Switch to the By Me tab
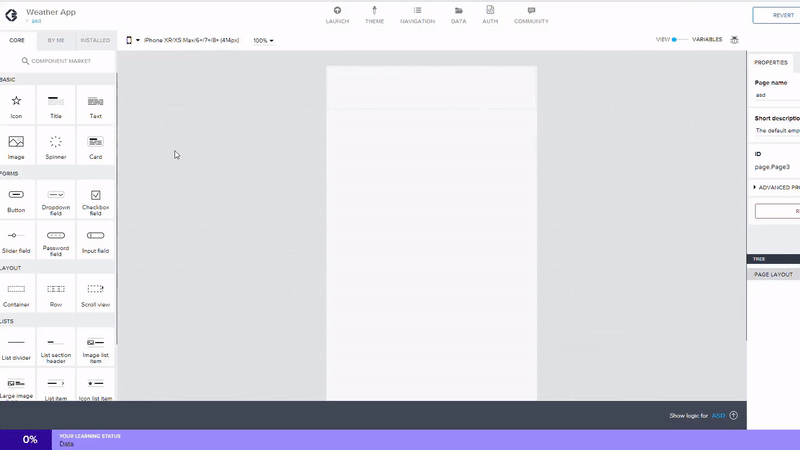The width and height of the screenshot is (800, 450). tap(56, 40)
